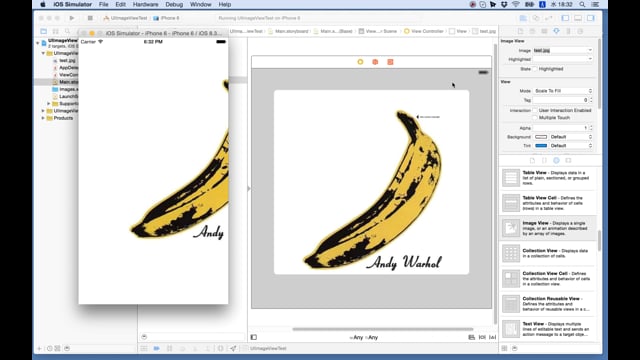This screenshot has width=640, height=360.
Task: Open the File inspector tab
Action: [x=520, y=31]
